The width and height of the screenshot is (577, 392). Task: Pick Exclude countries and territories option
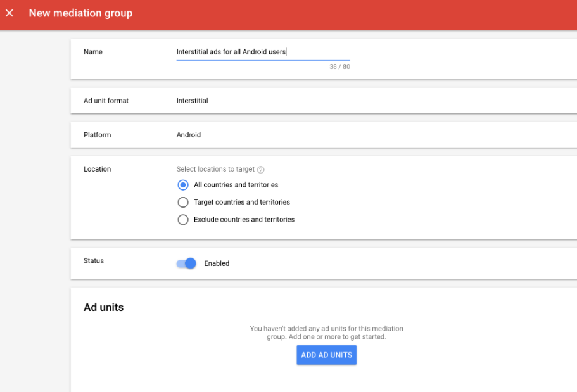pyautogui.click(x=183, y=220)
